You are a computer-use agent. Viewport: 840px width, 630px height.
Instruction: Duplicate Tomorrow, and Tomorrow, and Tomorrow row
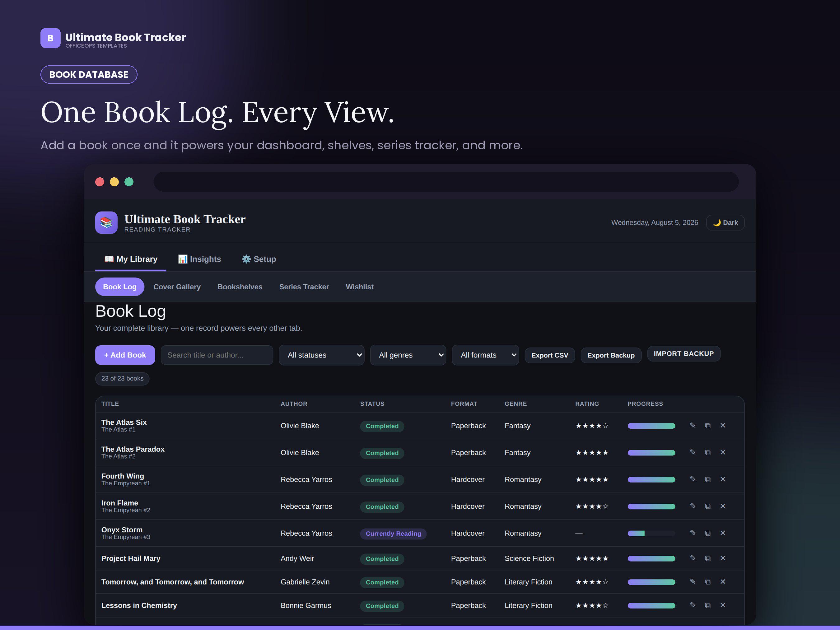pos(708,582)
